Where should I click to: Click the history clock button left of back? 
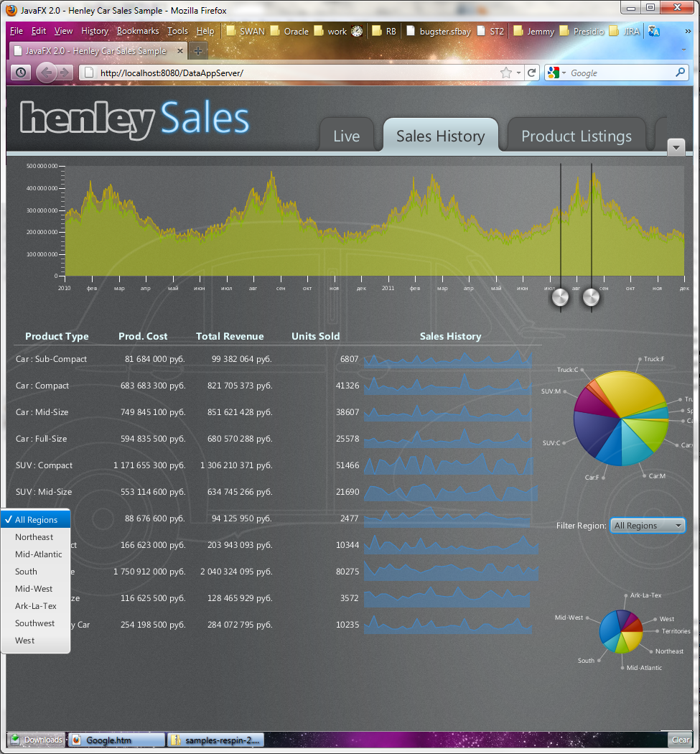click(21, 73)
